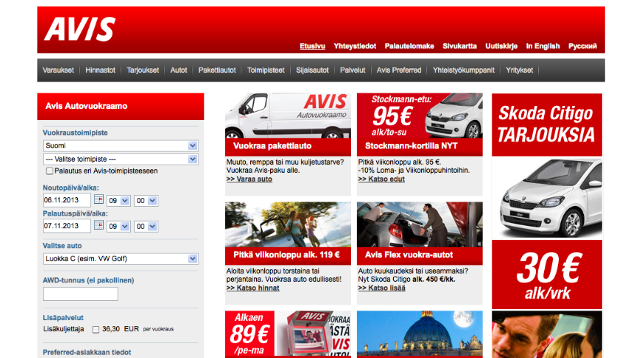This screenshot has width=644, height=358.
Task: Open Palautelomake feedback link
Action: (409, 46)
